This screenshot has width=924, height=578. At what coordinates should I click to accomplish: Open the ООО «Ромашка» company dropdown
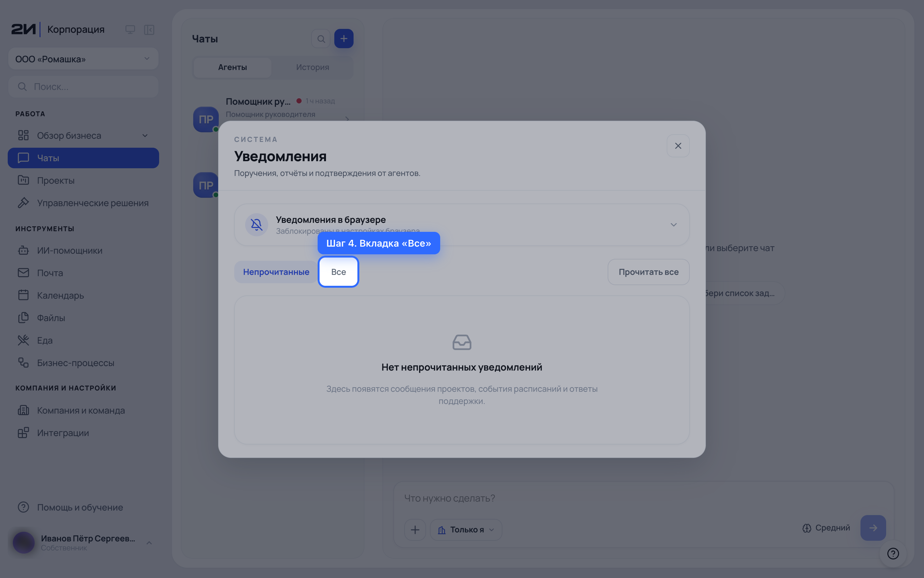[x=83, y=59]
